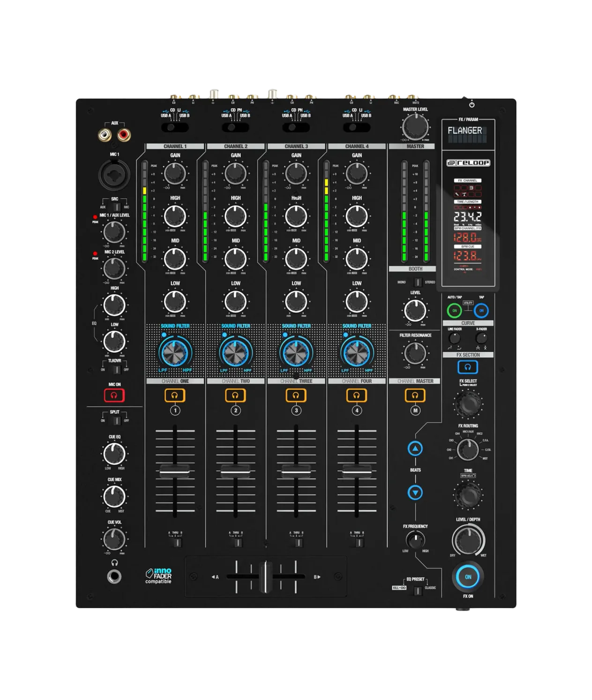The image size is (592, 700).
Task: Click the FX ROUTING selector knob
Action: pos(467,449)
